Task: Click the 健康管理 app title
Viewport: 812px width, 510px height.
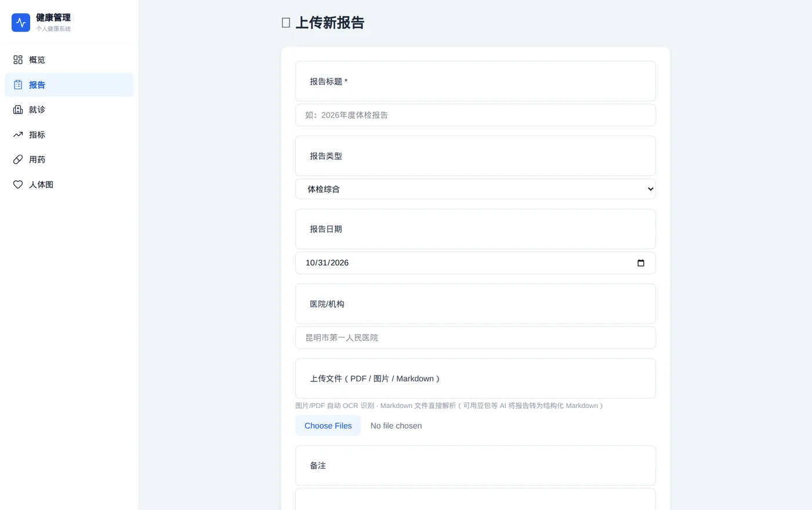Action: click(x=53, y=17)
